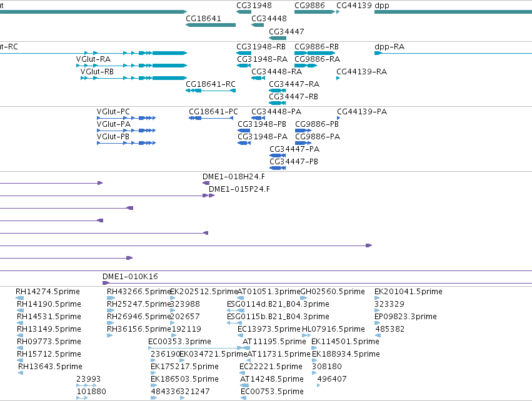Click the RH14190.5prime EST label
The height and width of the screenshot is (401, 532).
pos(49,304)
